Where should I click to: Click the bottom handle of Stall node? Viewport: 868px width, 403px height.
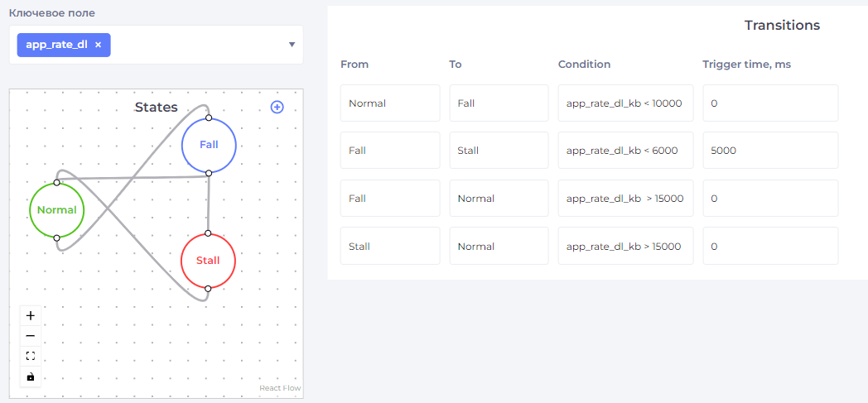point(208,288)
